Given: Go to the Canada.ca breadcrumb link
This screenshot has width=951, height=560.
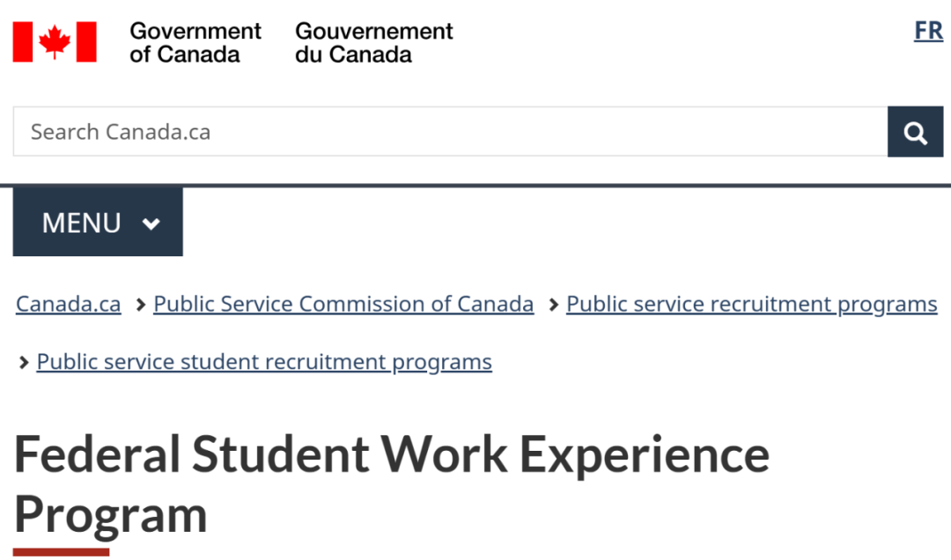Looking at the screenshot, I should tap(68, 305).
